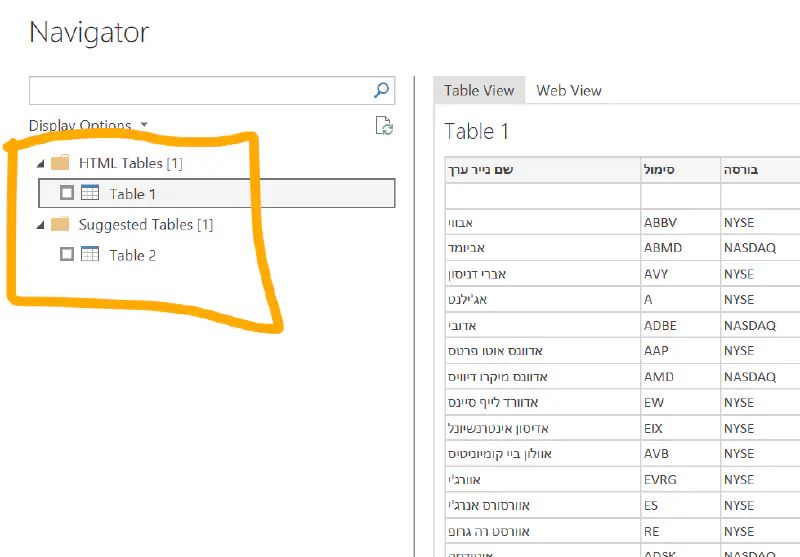Open the Display Options dropdown
The width and height of the screenshot is (800, 557).
click(88, 125)
